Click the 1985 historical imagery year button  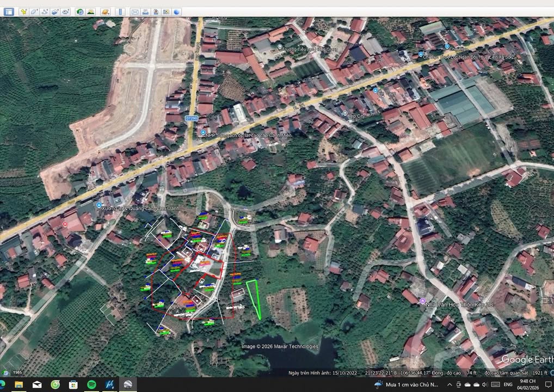click(17, 372)
